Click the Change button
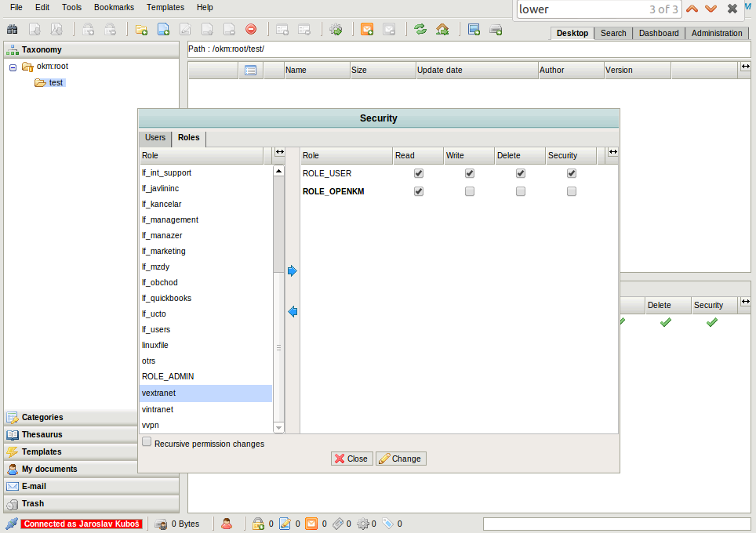This screenshot has width=756, height=533. click(x=401, y=459)
